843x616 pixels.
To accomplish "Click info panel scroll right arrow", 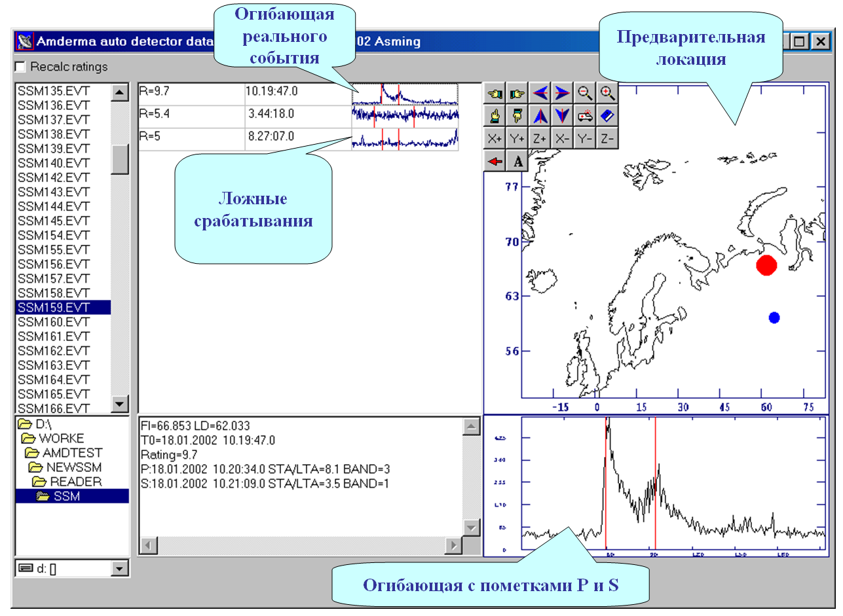I will pyautogui.click(x=453, y=545).
